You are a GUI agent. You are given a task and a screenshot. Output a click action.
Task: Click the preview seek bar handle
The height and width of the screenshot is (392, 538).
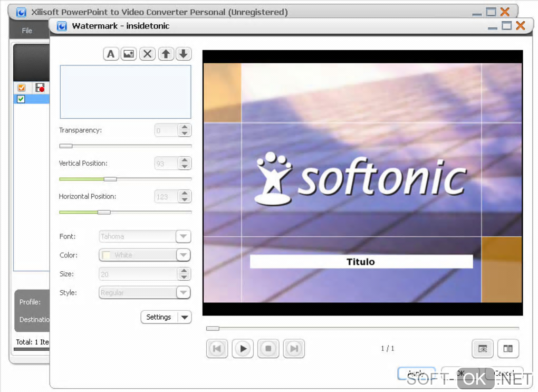[x=213, y=329]
